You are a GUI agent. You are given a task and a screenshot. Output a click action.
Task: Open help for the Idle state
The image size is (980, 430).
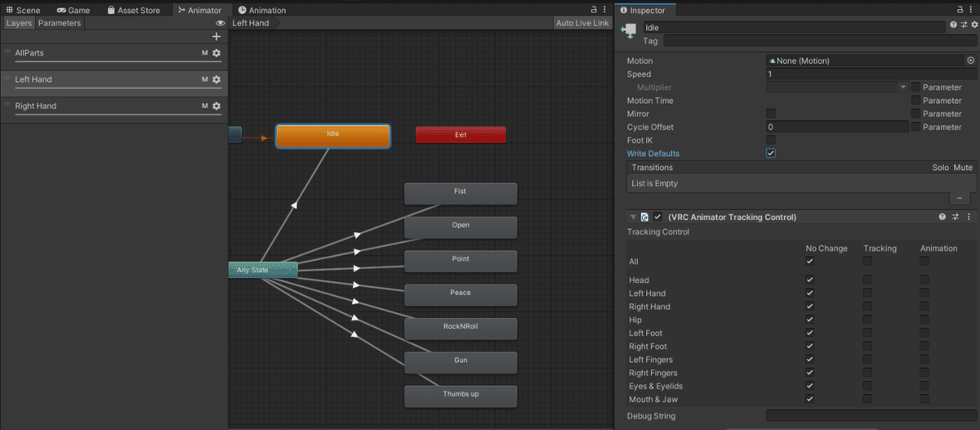(953, 26)
